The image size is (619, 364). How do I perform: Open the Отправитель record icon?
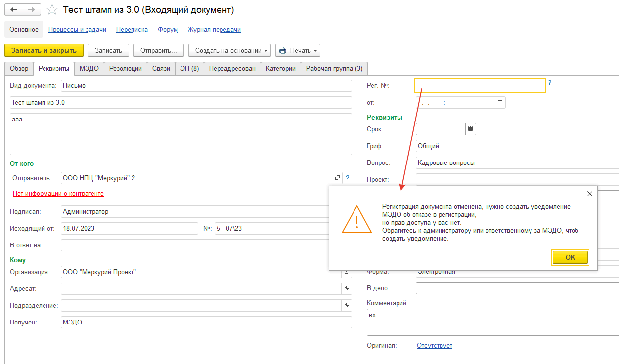[x=338, y=178]
